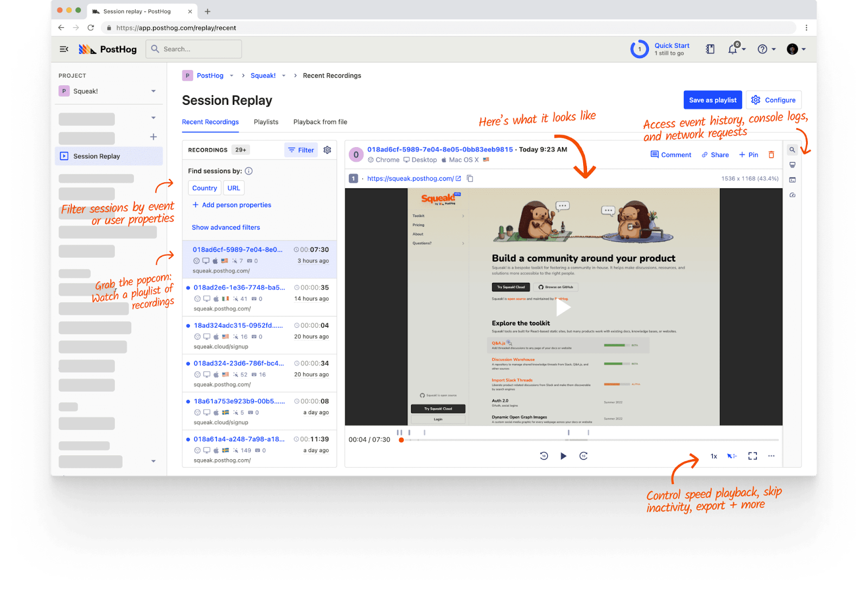This screenshot has height=591, width=868.
Task: Open the PostHog breadcrumb dropdown
Action: (x=231, y=75)
